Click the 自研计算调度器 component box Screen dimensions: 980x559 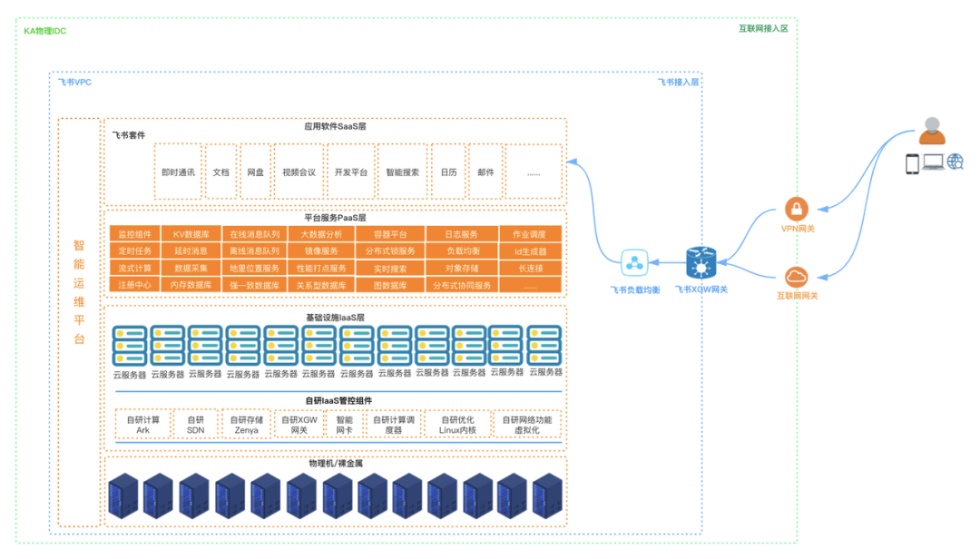coord(394,425)
